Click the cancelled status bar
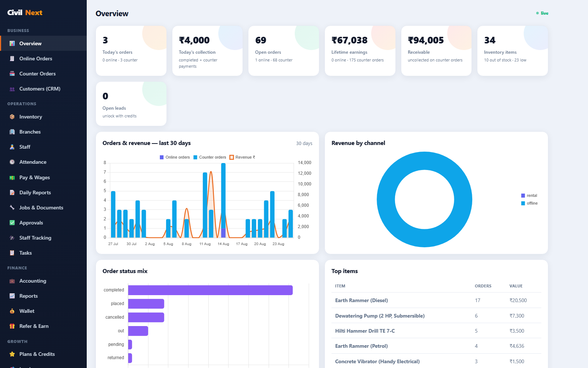Viewport: 588px width, 368px height. point(146,317)
